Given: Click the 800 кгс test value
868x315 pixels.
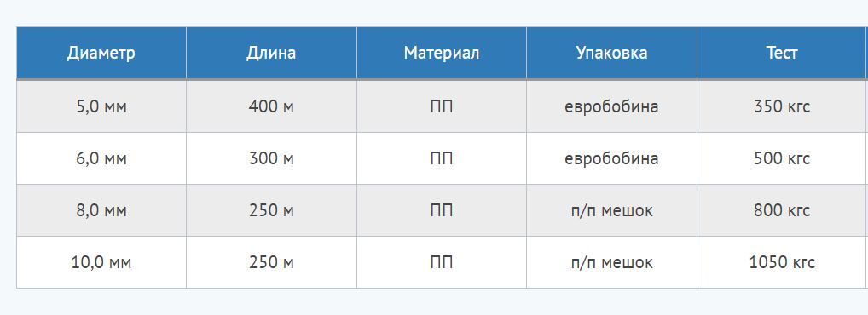Looking at the screenshot, I should pos(782,210).
